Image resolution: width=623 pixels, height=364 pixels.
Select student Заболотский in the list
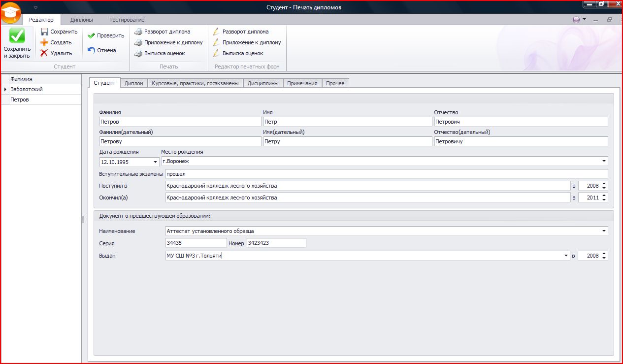coord(27,89)
